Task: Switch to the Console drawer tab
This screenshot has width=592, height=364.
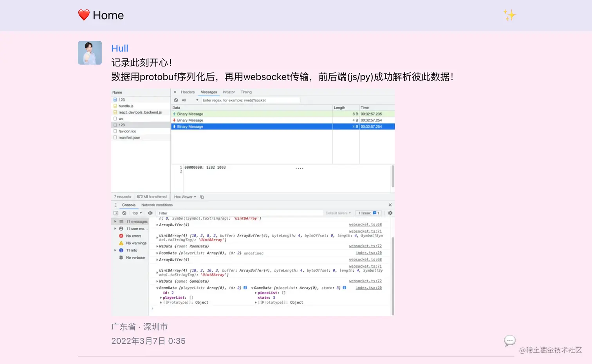Action: click(x=128, y=205)
